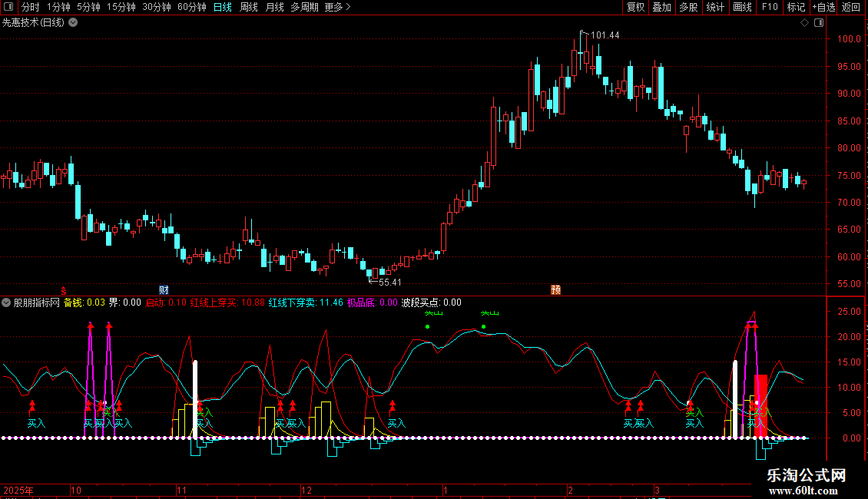Viewport: 868px width, 499px height.
Task: Open dropdown next to 先惠技术(日线)
Action: (73, 23)
